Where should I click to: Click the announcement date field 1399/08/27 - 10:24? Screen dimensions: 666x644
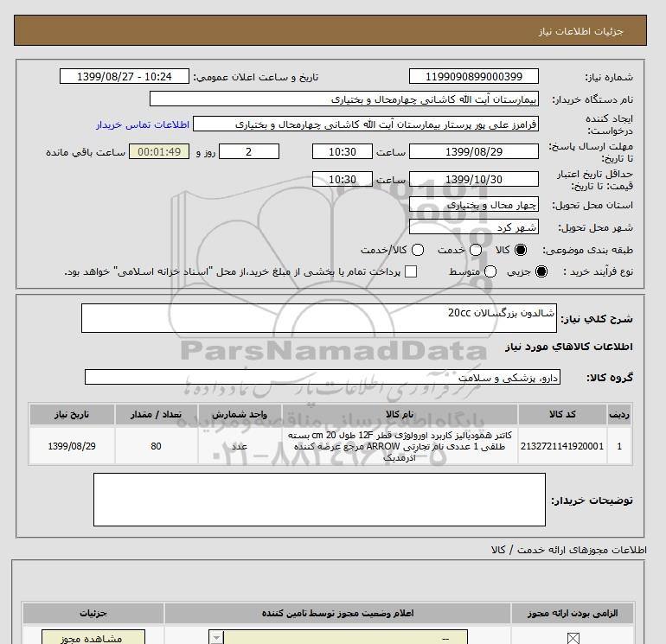(x=125, y=76)
